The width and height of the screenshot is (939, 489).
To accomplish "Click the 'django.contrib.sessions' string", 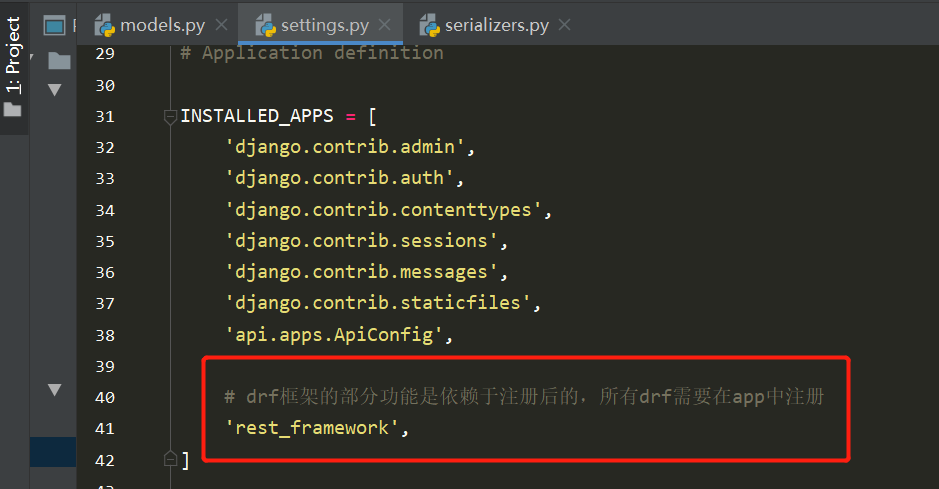I will click(362, 241).
